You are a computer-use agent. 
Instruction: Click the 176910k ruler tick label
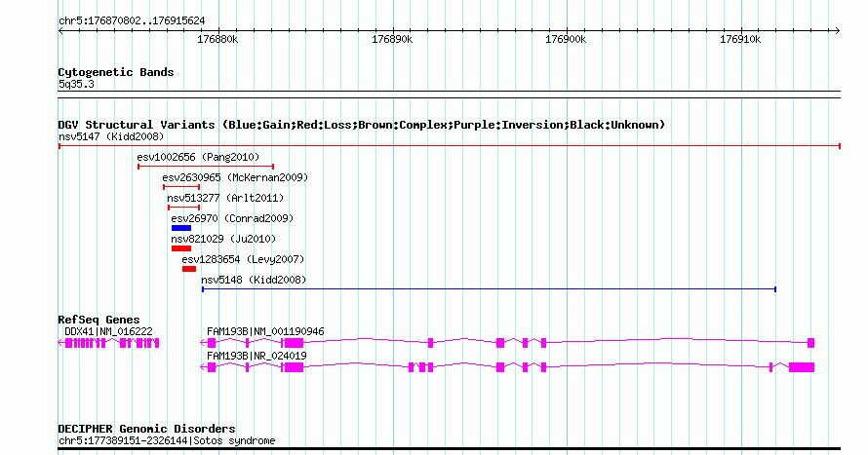point(740,40)
